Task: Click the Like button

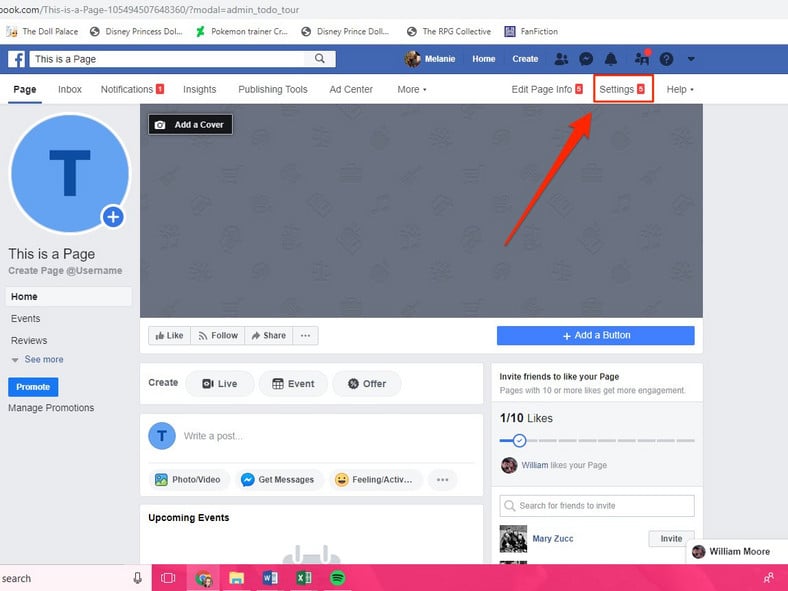Action: tap(169, 335)
